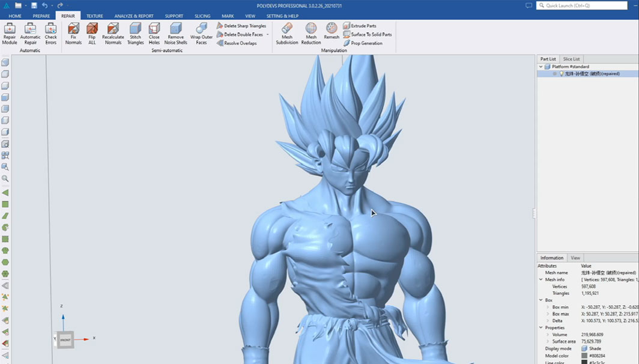Open the Mesh Subdivision tool
639x364 pixels.
coord(287,34)
